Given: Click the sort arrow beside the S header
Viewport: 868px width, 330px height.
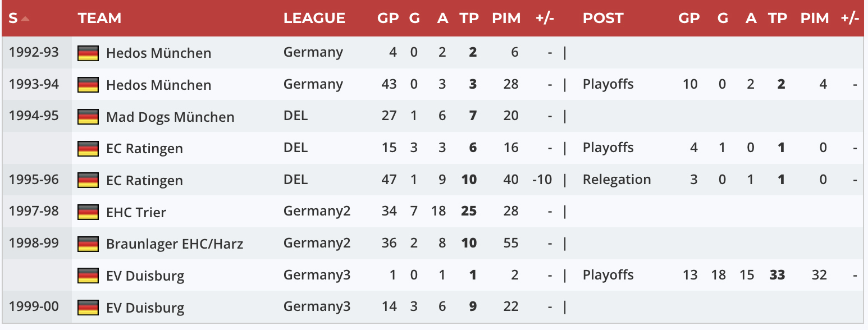Looking at the screenshot, I should pos(25,19).
